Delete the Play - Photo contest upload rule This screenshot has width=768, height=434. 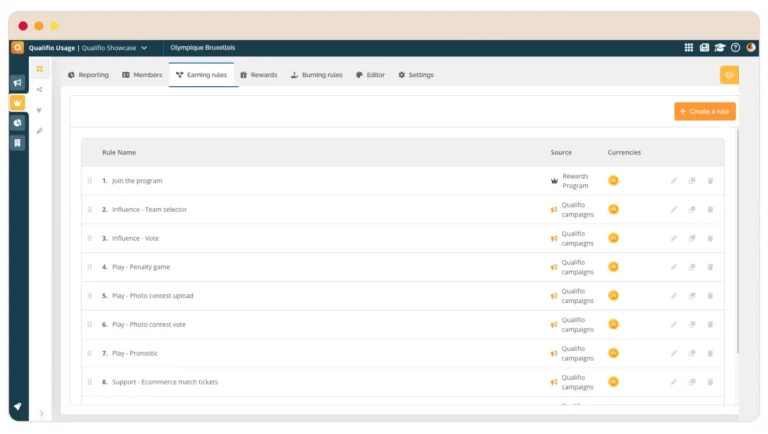[x=710, y=296]
